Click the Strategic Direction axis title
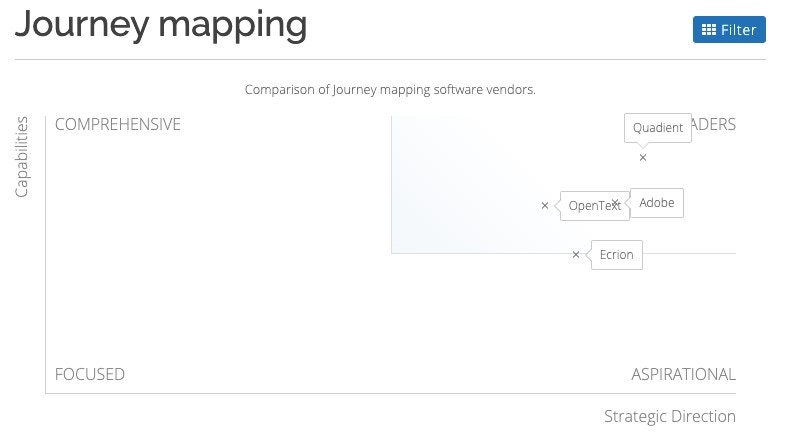 [670, 416]
